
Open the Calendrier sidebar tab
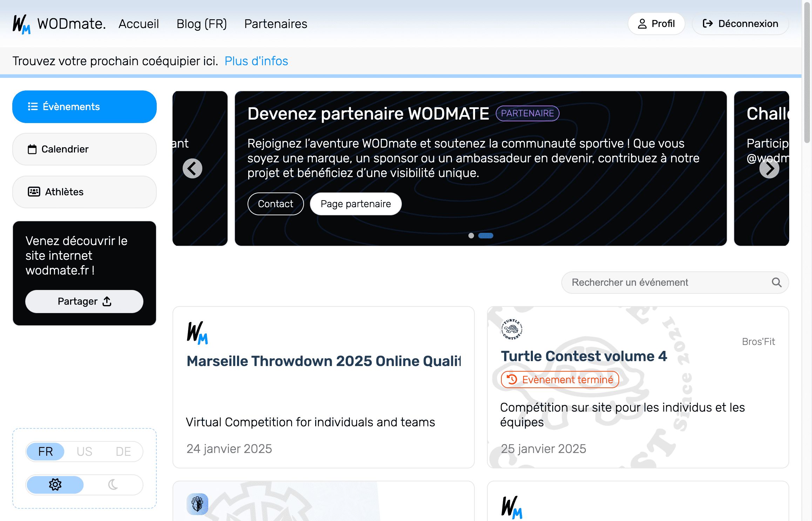pyautogui.click(x=84, y=149)
